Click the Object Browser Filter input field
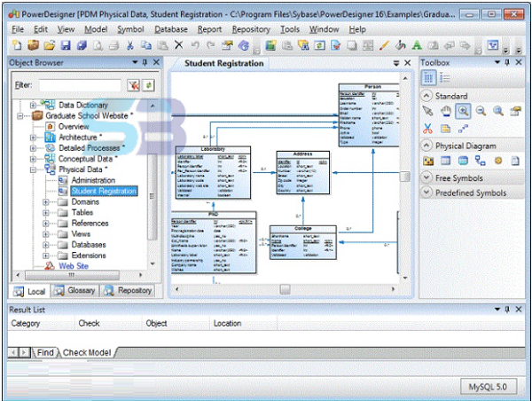This screenshot has height=401, width=532. (80, 85)
